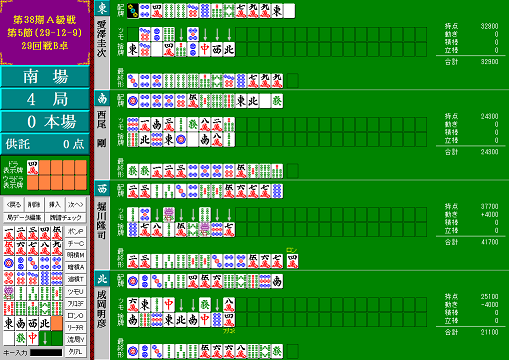Select the one-circle tile in palette
This screenshot has height=360, width=509.
pyautogui.click(x=9, y=263)
